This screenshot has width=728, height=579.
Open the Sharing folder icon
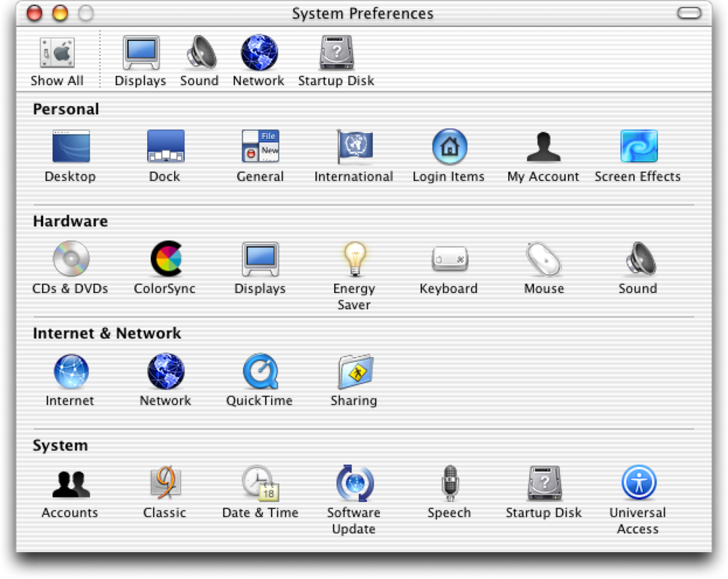[x=356, y=372]
